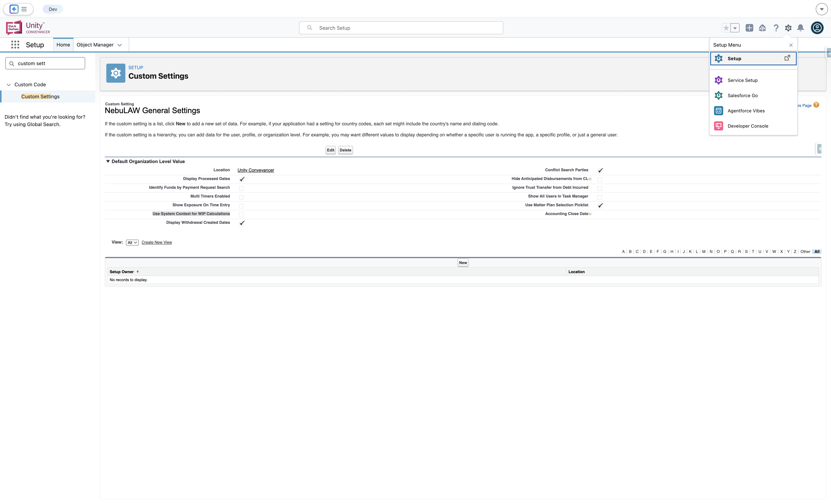Expand the Object Manager chevron menu
Image resolution: width=831 pixels, height=504 pixels.
pyautogui.click(x=120, y=45)
